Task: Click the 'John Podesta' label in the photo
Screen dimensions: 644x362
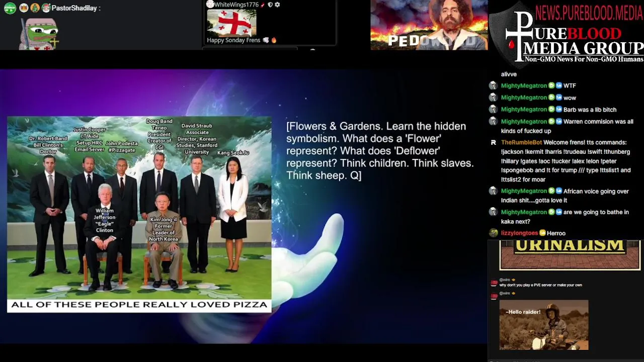Action: [121, 146]
